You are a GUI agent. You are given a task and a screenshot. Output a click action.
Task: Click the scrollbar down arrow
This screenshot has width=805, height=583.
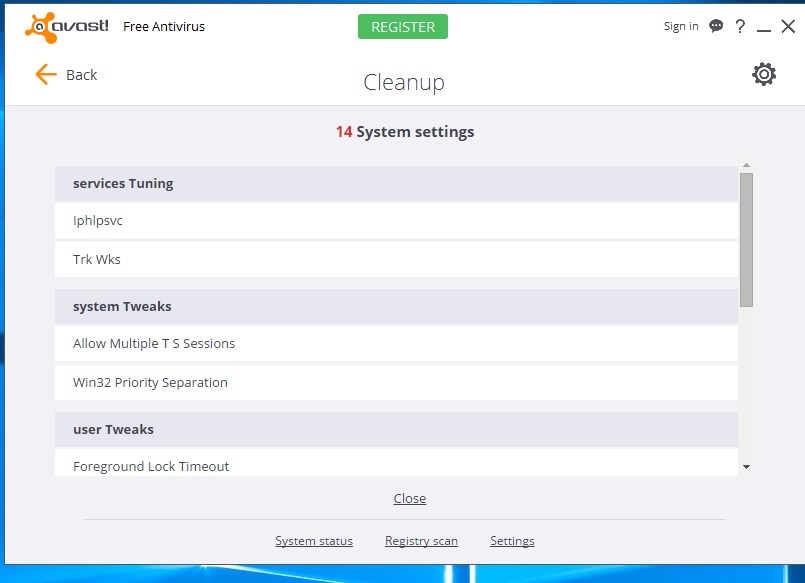pyautogui.click(x=746, y=467)
